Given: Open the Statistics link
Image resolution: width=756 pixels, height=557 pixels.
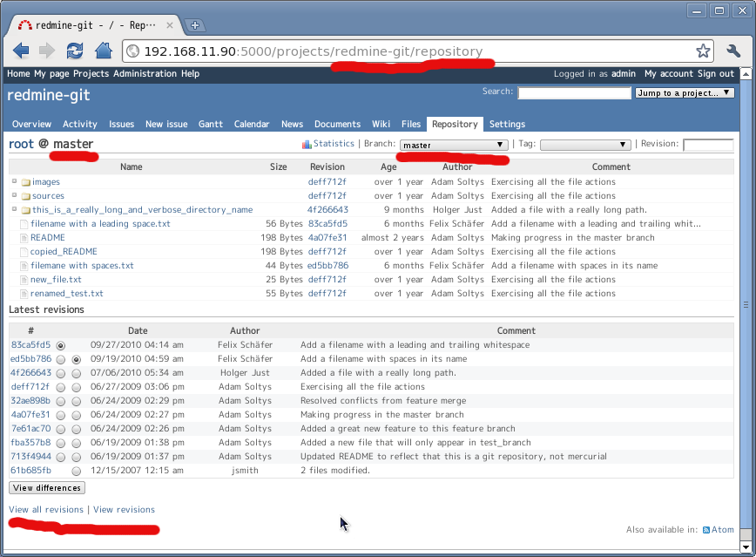Looking at the screenshot, I should click(x=334, y=143).
